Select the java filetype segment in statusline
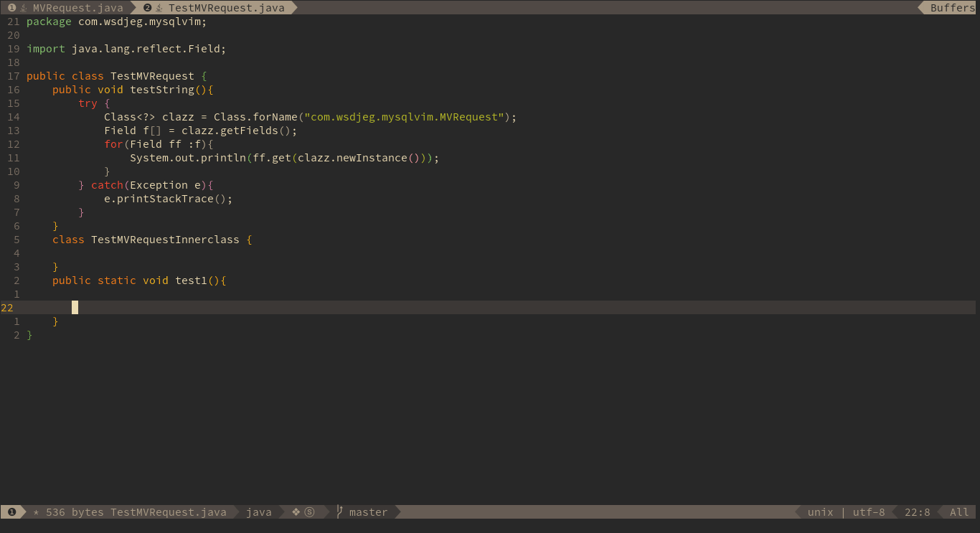Screen dimensions: 980x533 click(260, 511)
